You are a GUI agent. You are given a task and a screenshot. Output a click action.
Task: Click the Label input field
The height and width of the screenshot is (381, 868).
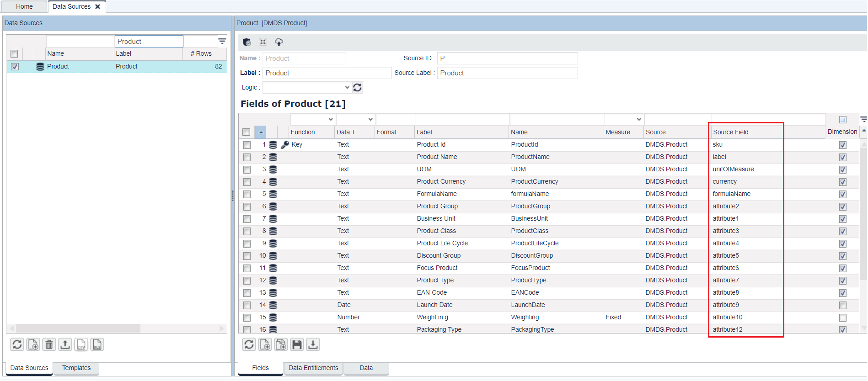pyautogui.click(x=327, y=73)
